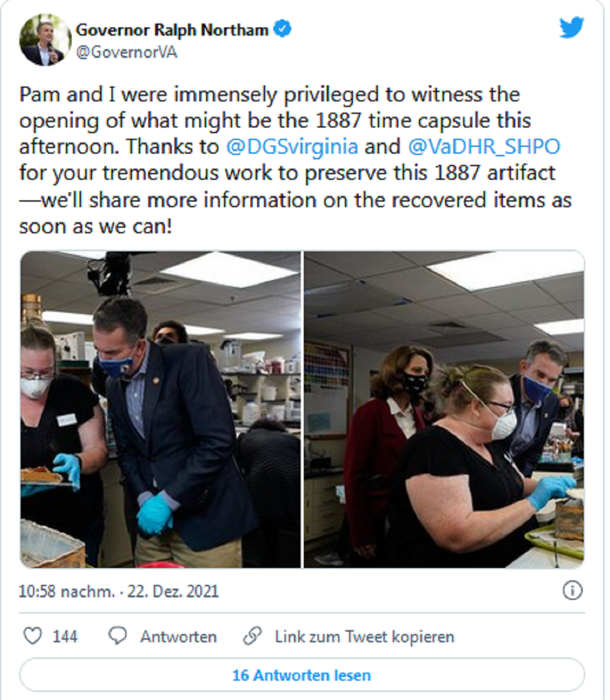Open the @DGSvirginia mention link
Screen dimensions: 610x700
click(x=291, y=147)
